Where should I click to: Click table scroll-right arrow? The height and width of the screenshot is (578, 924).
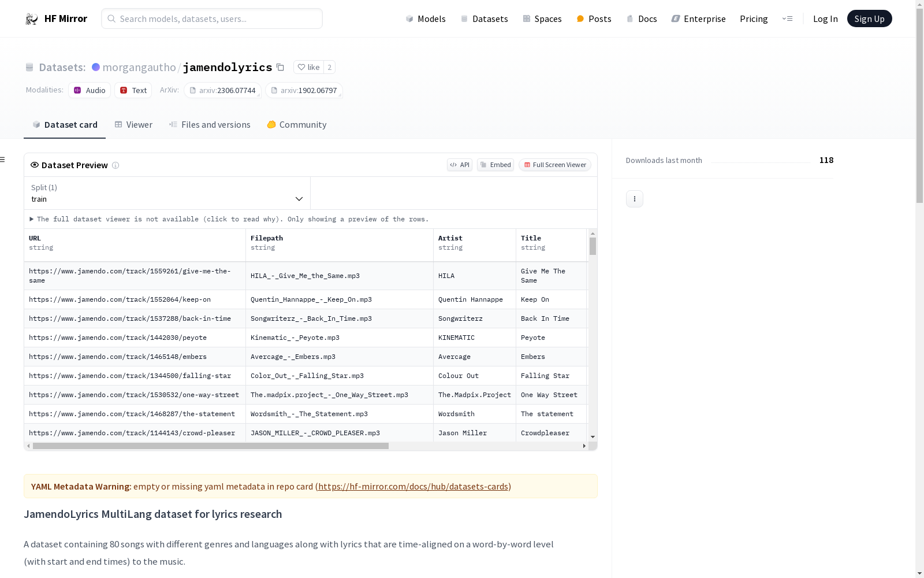point(584,446)
